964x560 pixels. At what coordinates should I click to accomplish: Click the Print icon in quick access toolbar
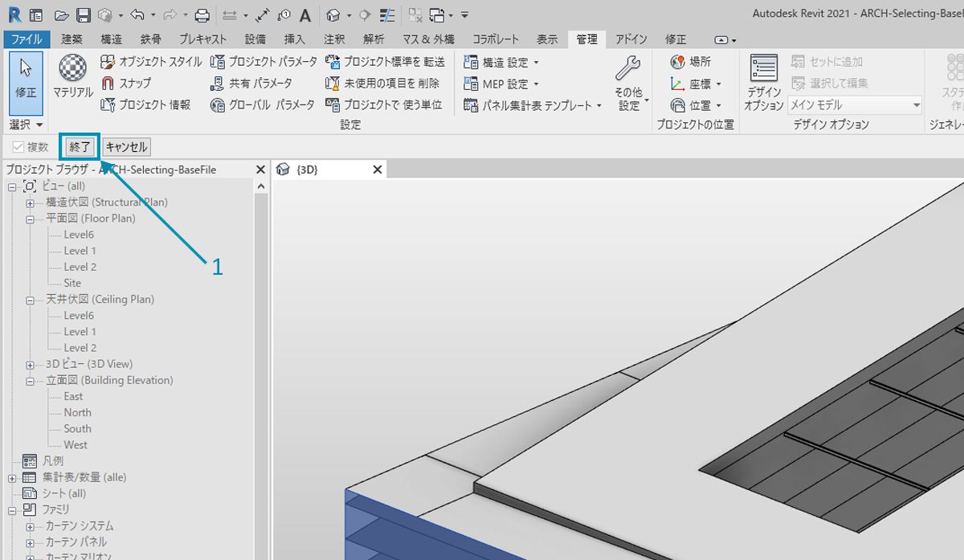pyautogui.click(x=203, y=15)
